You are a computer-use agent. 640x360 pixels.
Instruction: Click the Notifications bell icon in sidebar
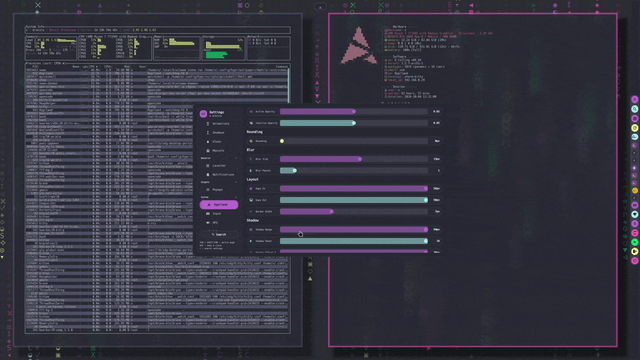[x=208, y=175]
